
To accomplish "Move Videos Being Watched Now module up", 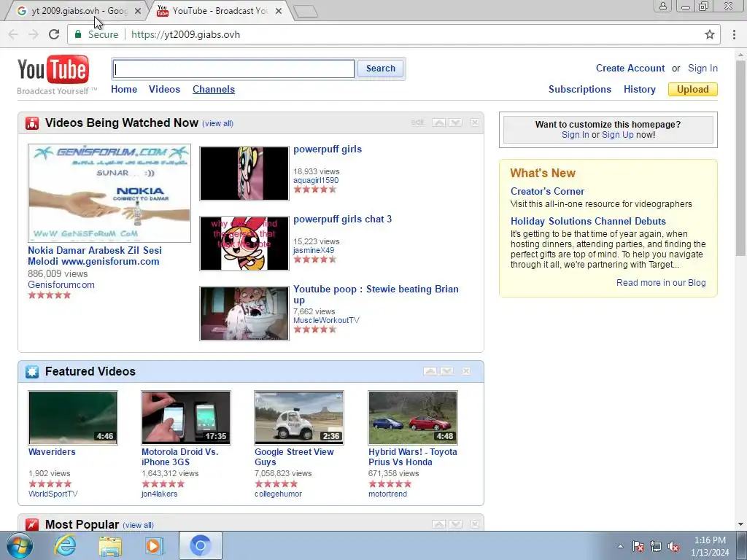I will (438, 122).
